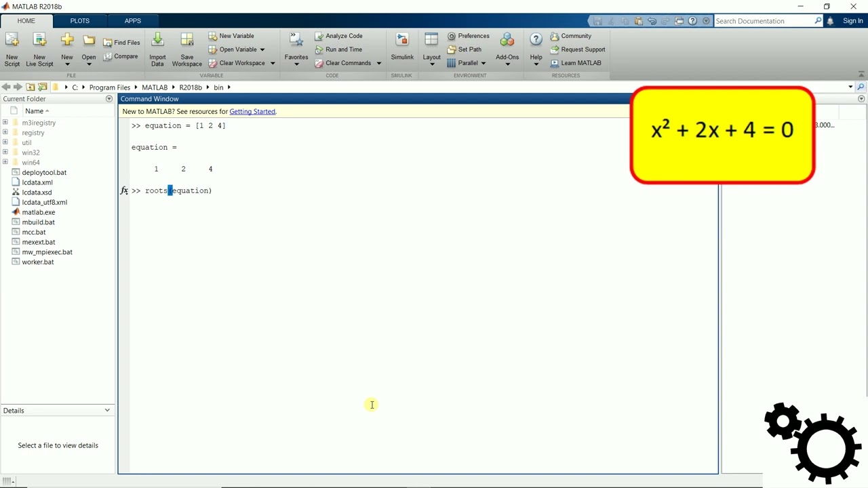Image resolution: width=868 pixels, height=488 pixels.
Task: Go up one folder level
Action: [x=31, y=87]
